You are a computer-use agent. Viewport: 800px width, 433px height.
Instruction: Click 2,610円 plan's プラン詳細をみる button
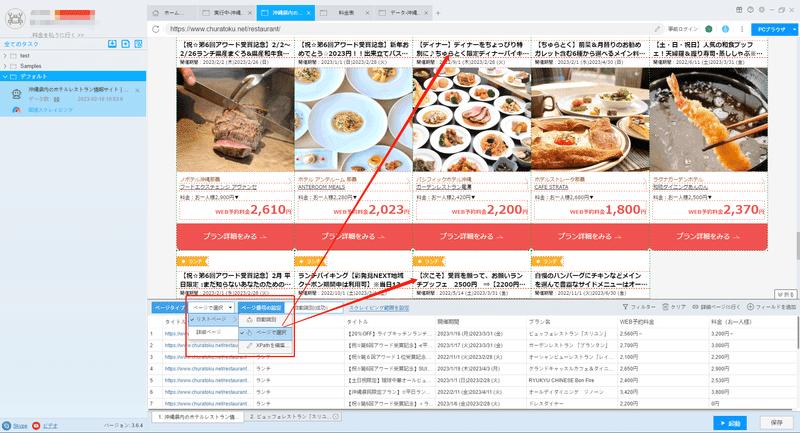pos(235,237)
